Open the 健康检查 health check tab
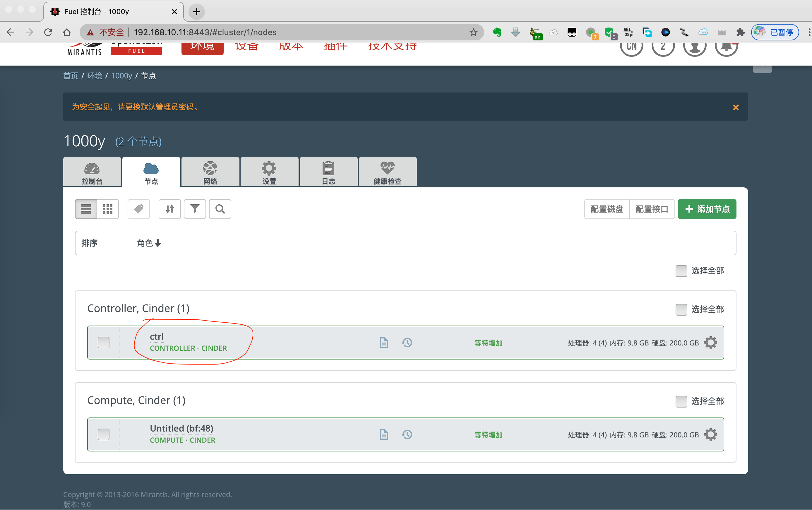 (388, 172)
